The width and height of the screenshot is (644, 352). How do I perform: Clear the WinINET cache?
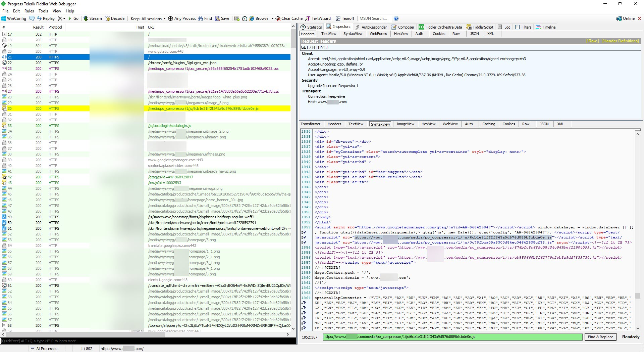pyautogui.click(x=289, y=18)
